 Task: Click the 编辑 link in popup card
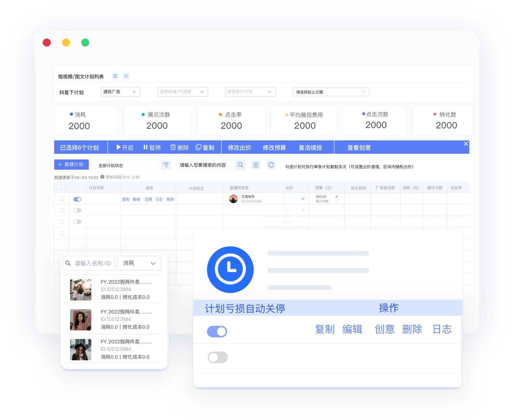352,329
